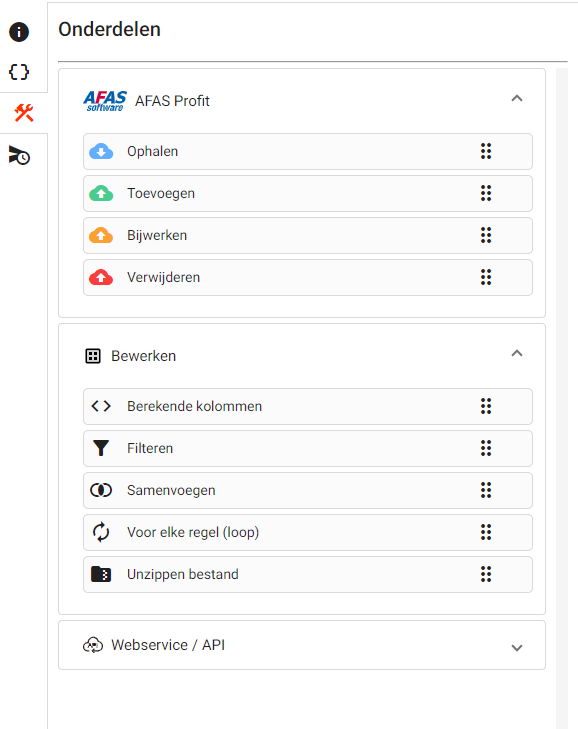Click the green cloud Toevoegen icon
The height and width of the screenshot is (729, 578).
(x=101, y=193)
